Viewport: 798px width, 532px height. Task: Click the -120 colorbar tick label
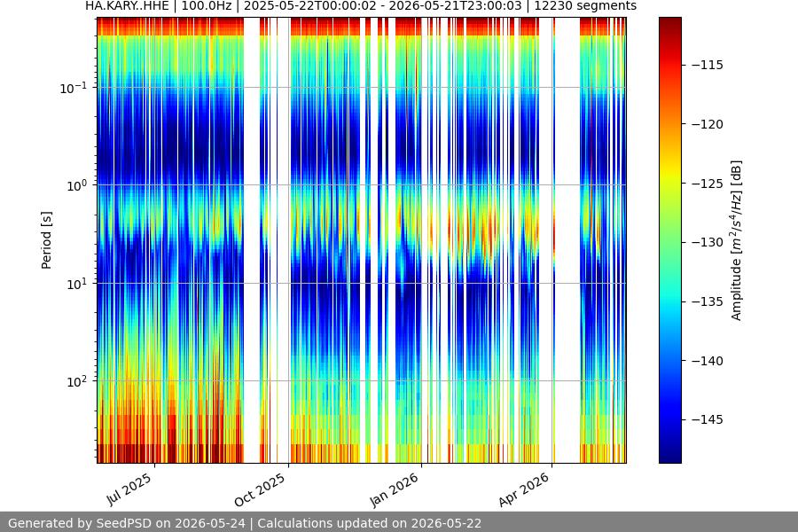click(x=708, y=124)
